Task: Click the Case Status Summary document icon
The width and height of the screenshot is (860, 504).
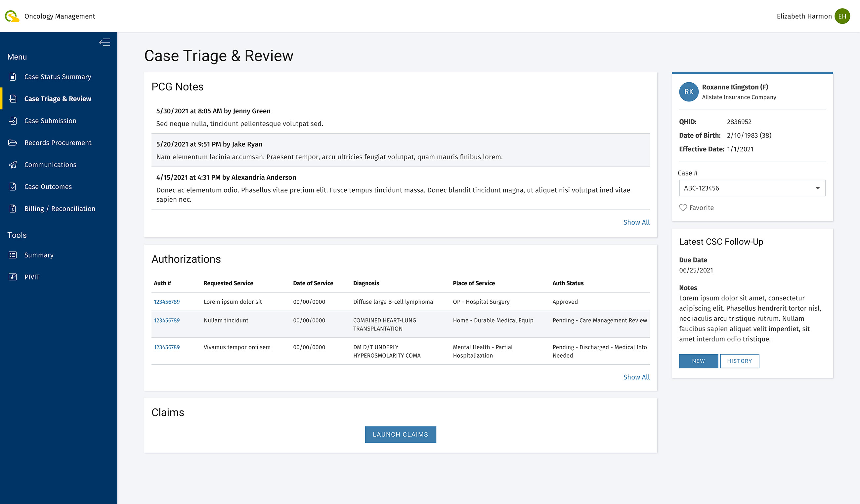Action: 13,77
